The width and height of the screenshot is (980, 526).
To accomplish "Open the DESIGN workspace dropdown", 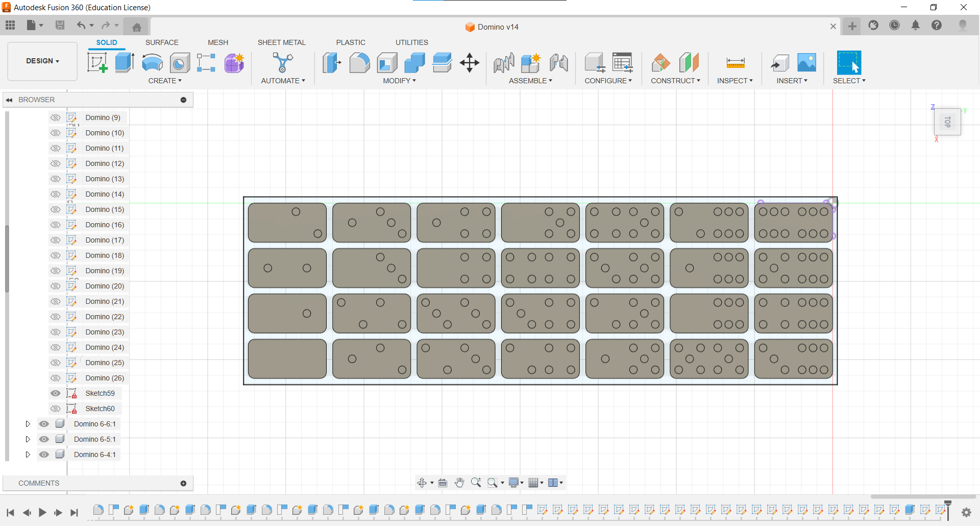I will click(42, 61).
